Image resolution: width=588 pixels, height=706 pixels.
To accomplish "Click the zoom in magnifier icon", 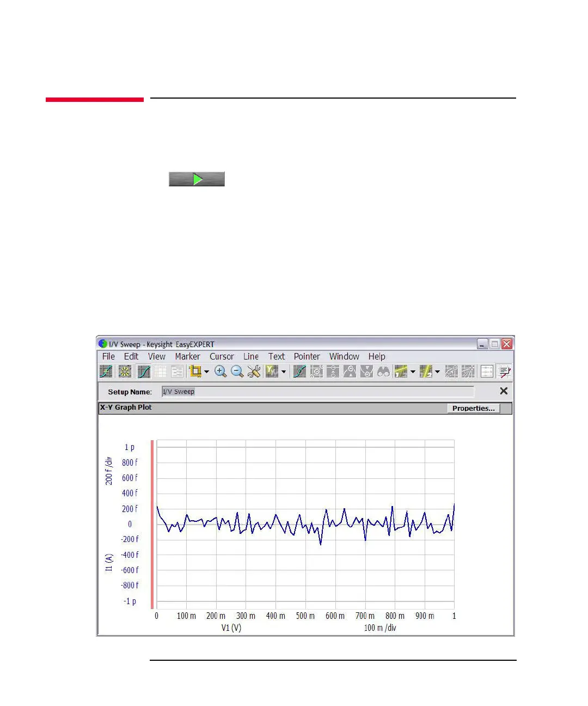I will pyautogui.click(x=220, y=372).
